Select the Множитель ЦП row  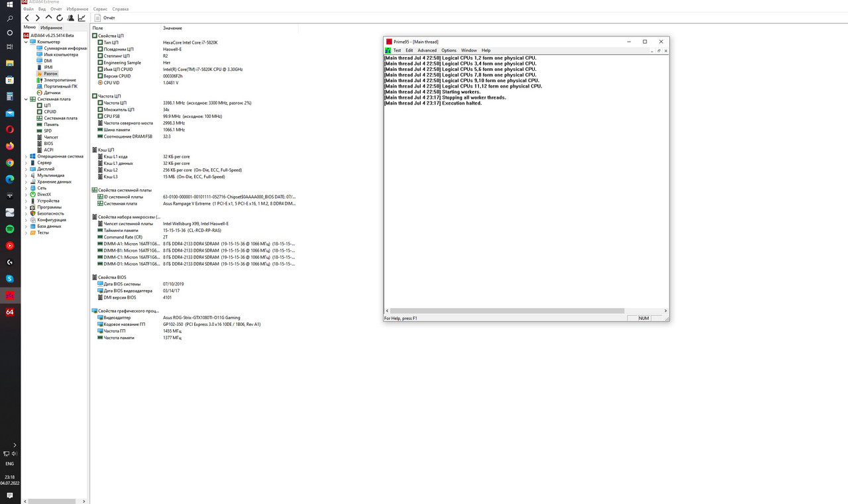pyautogui.click(x=194, y=109)
